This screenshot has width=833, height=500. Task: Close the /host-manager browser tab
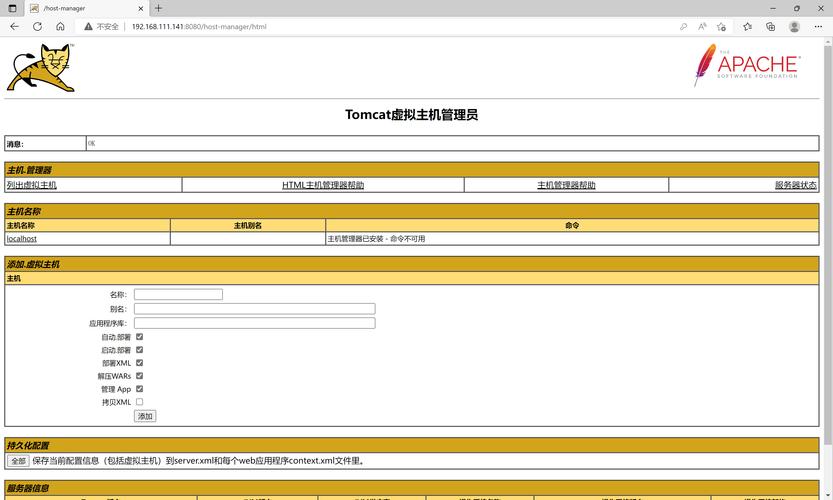click(x=141, y=9)
